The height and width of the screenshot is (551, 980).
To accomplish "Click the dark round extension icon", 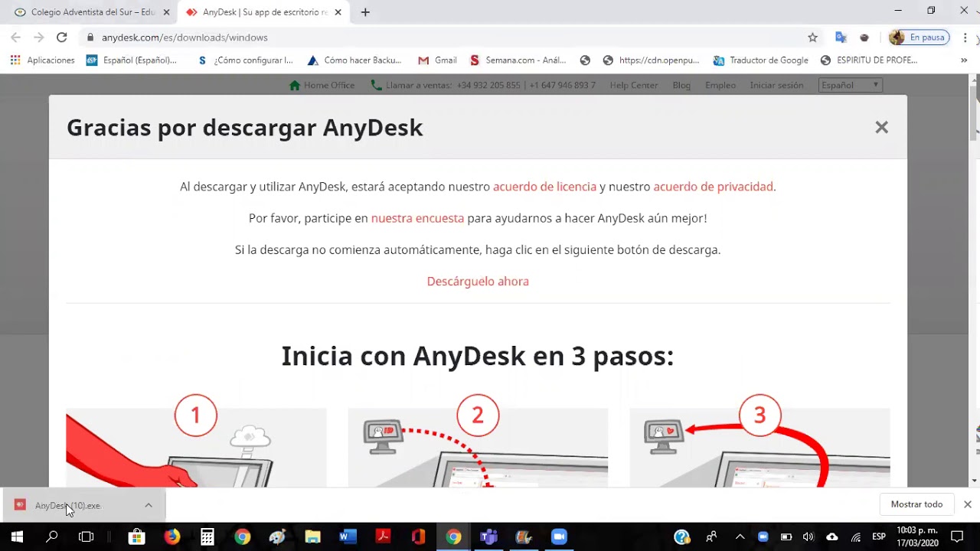I will coord(864,37).
